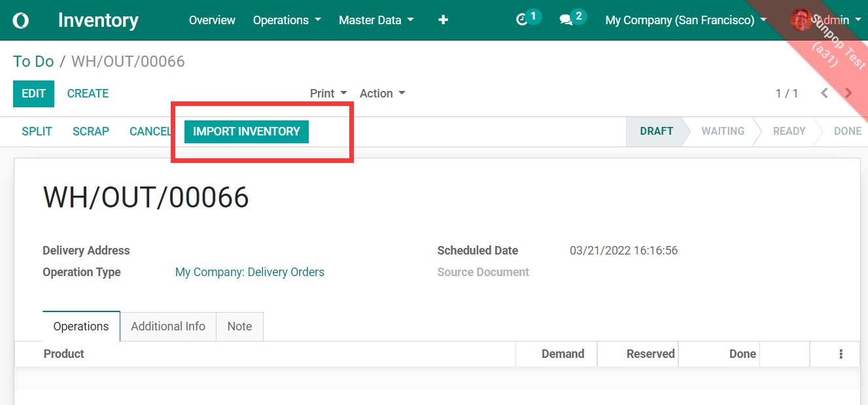Click the Source Document label
Screen dimensions: 868x405
[483, 272]
